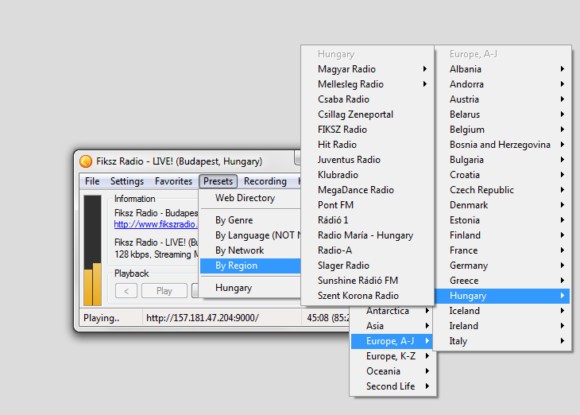Image resolution: width=580 pixels, height=415 pixels.
Task: Expand Belgium country submenu
Action: pyautogui.click(x=503, y=129)
